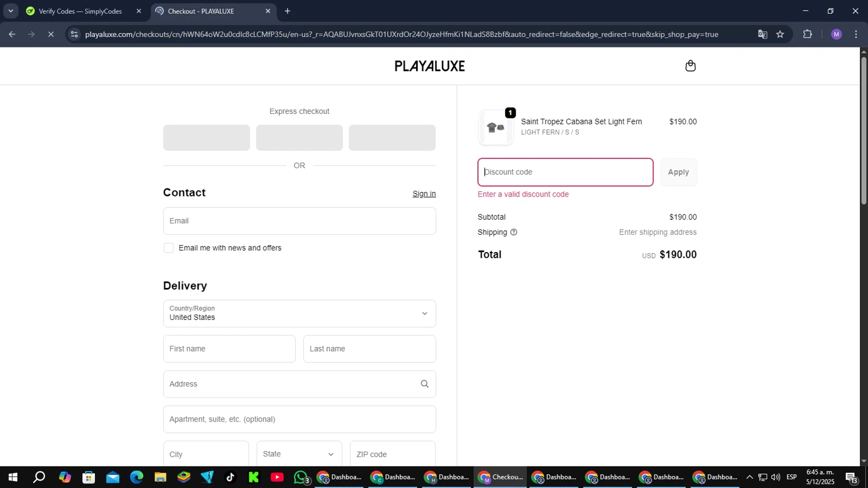Check Email me with news and offers
Image resolution: width=868 pixels, height=488 pixels.
click(x=168, y=248)
